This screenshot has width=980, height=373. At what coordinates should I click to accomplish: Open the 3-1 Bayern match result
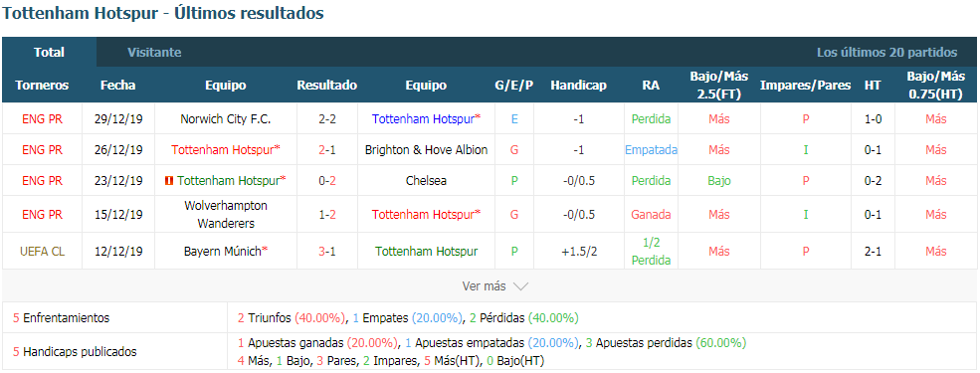point(327,252)
